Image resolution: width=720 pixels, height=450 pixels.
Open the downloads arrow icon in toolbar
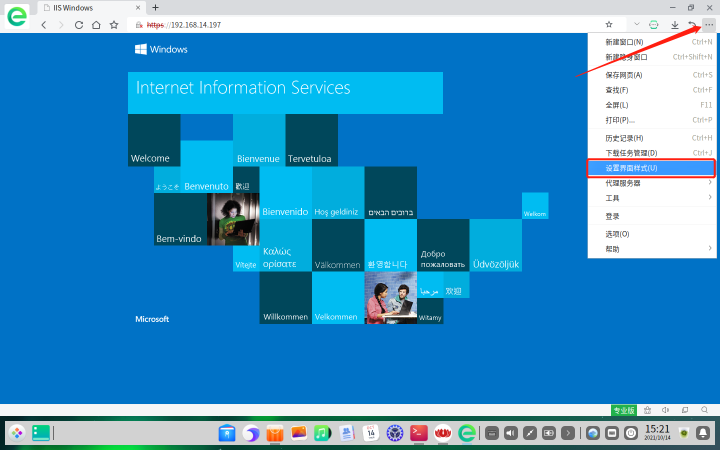674,24
